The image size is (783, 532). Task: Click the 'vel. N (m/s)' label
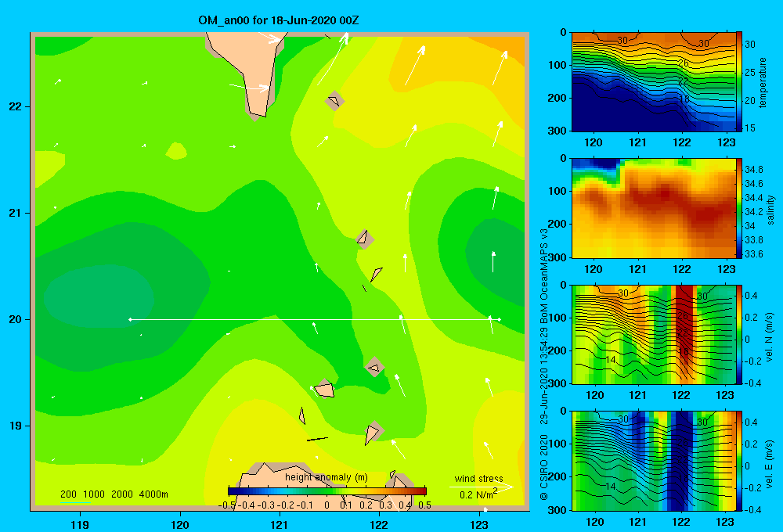click(770, 337)
